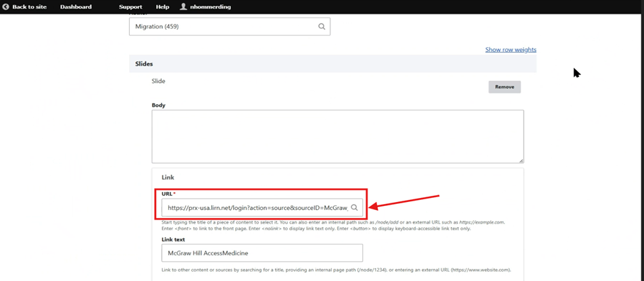The image size is (644, 281).
Task: Click the magnifier icon in Migration field
Action: pos(322,26)
